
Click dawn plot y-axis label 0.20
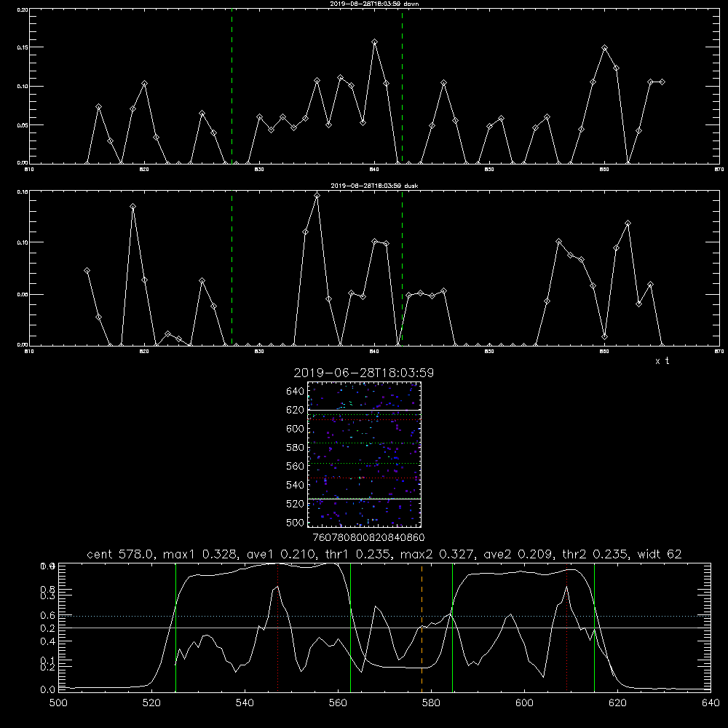tap(23, 9)
